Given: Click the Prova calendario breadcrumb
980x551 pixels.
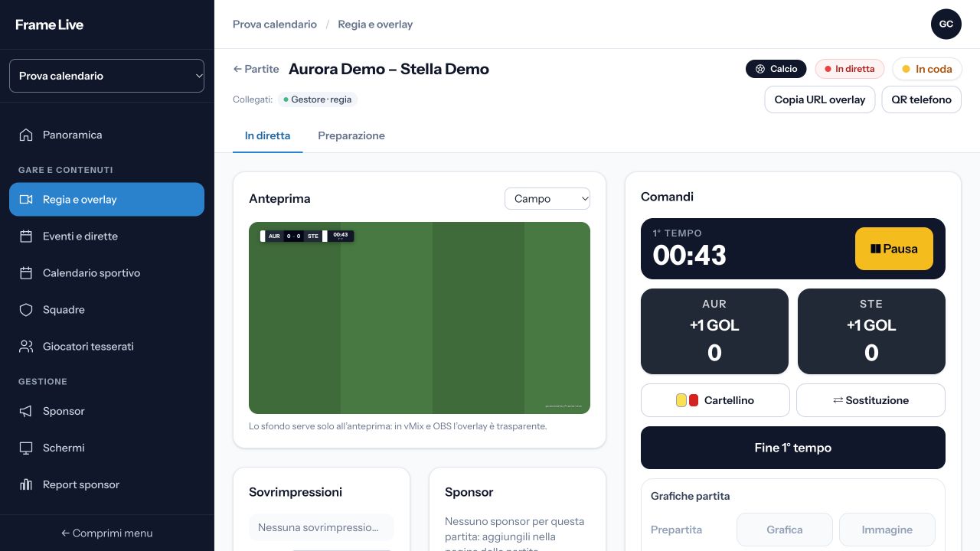Looking at the screenshot, I should pyautogui.click(x=275, y=24).
